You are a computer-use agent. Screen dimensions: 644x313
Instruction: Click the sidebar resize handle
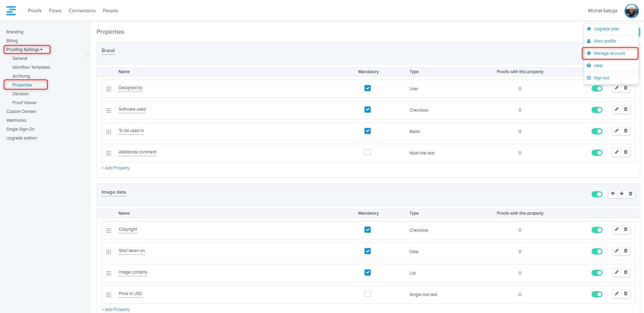pos(87,55)
